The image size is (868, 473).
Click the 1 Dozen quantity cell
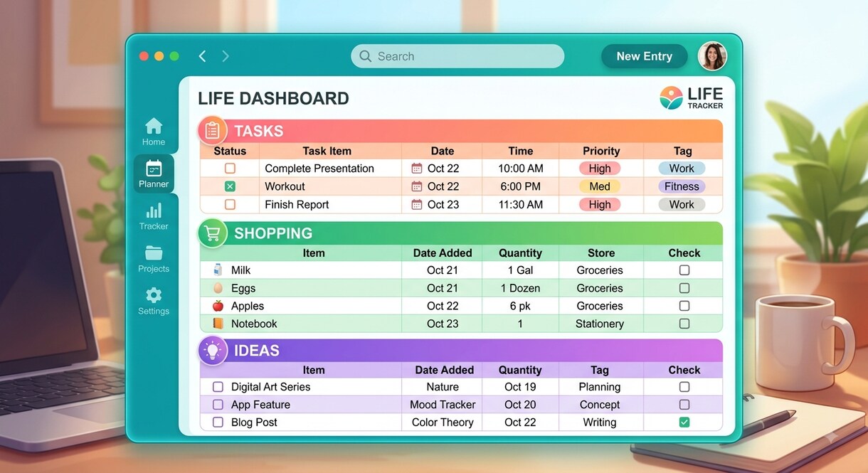[521, 288]
